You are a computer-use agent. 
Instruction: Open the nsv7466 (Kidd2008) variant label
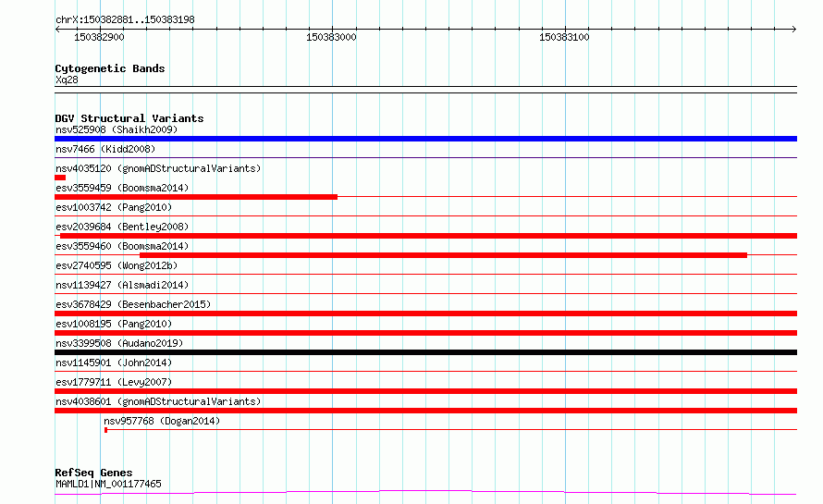coord(105,149)
